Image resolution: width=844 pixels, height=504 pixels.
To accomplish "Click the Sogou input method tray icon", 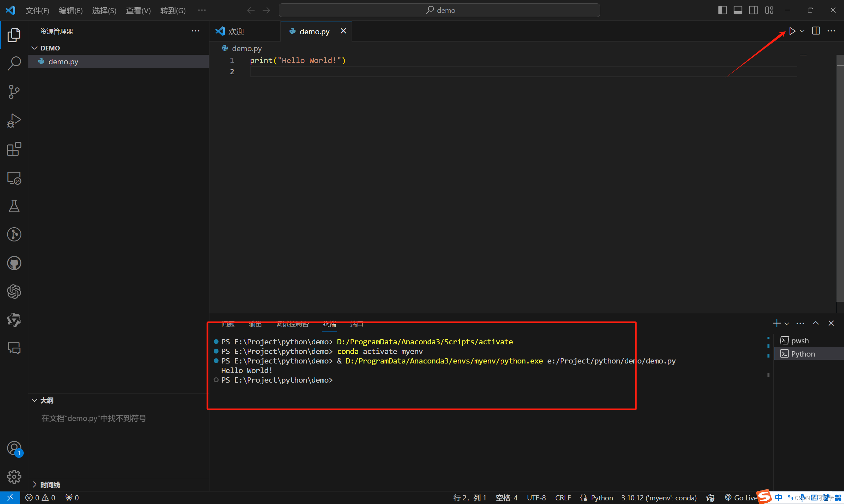I will (x=764, y=496).
